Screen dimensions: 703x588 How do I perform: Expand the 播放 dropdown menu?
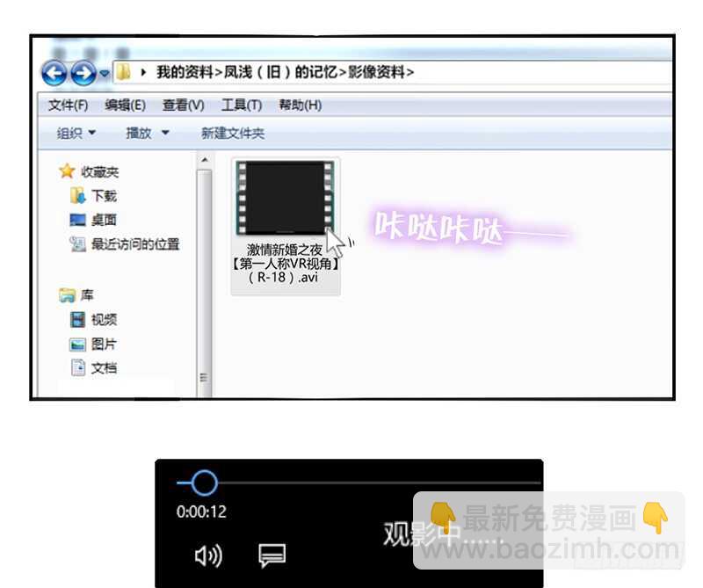click(147, 133)
